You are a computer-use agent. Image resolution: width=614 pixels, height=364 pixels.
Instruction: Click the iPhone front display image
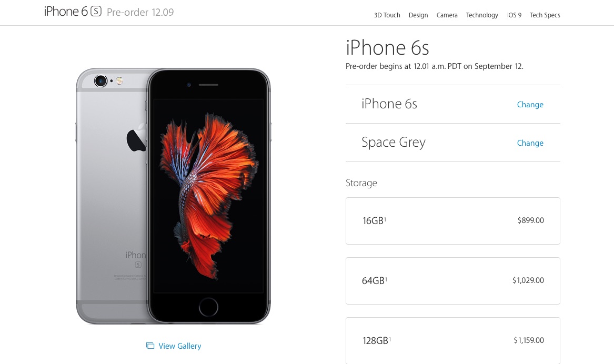(208, 196)
